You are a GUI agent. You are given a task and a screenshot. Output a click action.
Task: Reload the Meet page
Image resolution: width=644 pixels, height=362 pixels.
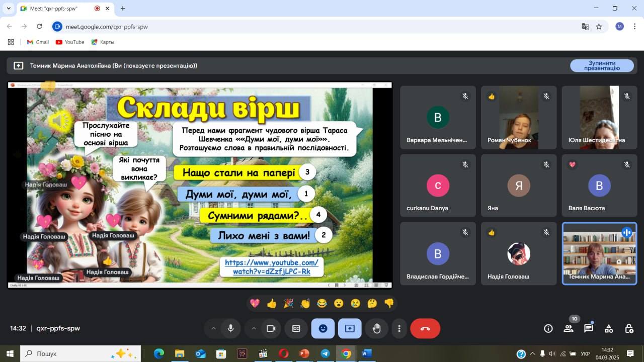point(39,27)
